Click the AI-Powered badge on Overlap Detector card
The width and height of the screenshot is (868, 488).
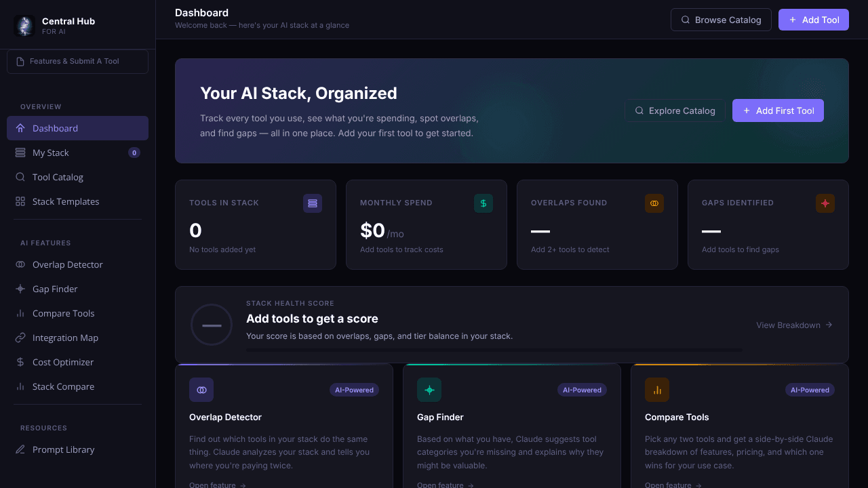pyautogui.click(x=354, y=390)
